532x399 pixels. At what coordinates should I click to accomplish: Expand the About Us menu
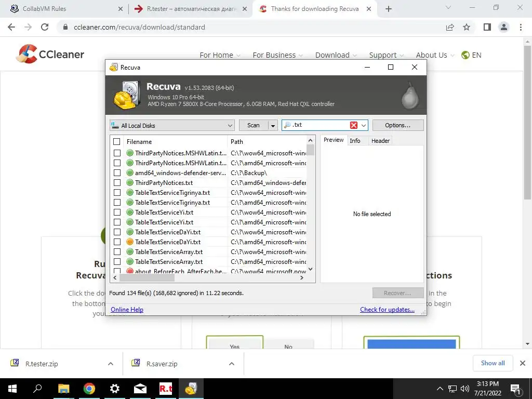coord(435,55)
